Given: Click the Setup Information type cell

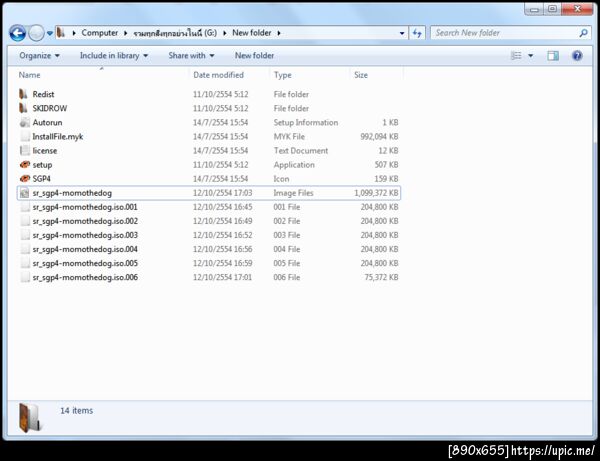Looking at the screenshot, I should coord(306,122).
